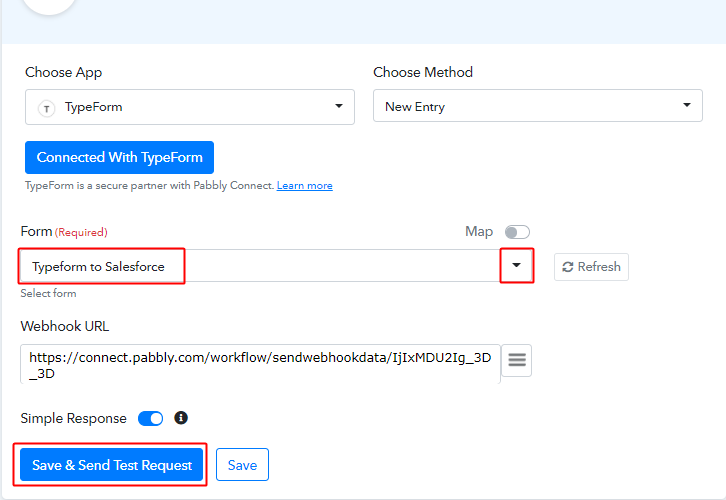The width and height of the screenshot is (726, 500).
Task: Click the Refresh button
Action: (591, 267)
